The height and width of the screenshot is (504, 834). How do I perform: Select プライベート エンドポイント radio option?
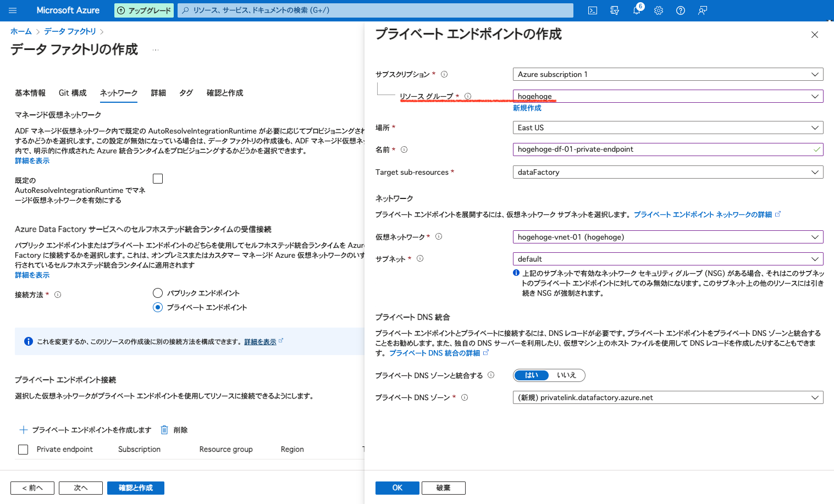(x=158, y=307)
